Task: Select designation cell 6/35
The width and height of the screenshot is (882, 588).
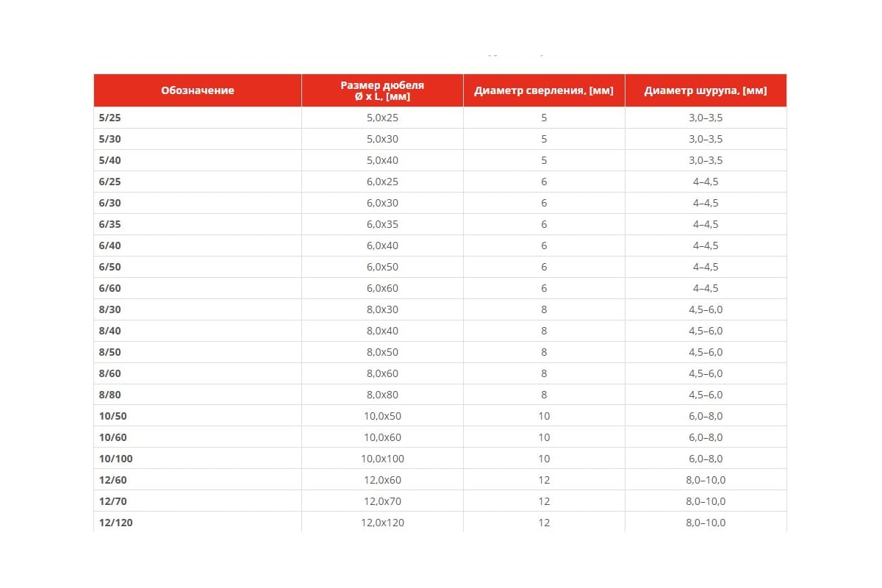Action: (110, 224)
